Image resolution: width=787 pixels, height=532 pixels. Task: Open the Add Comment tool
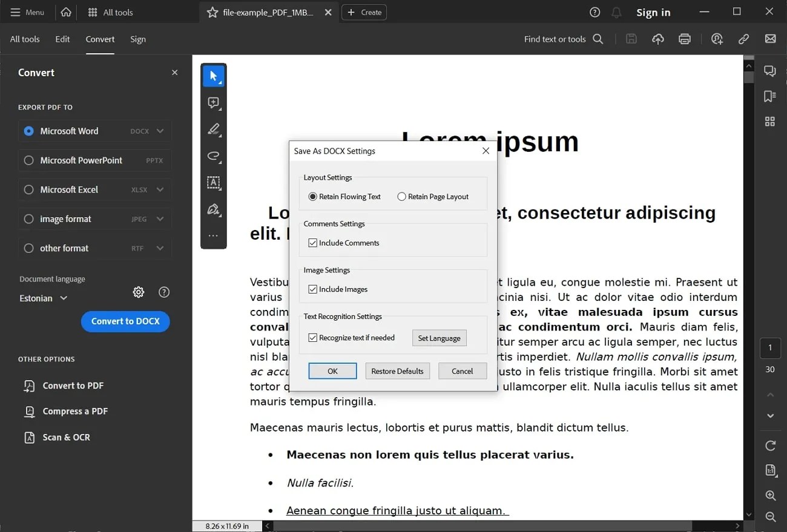click(x=214, y=102)
